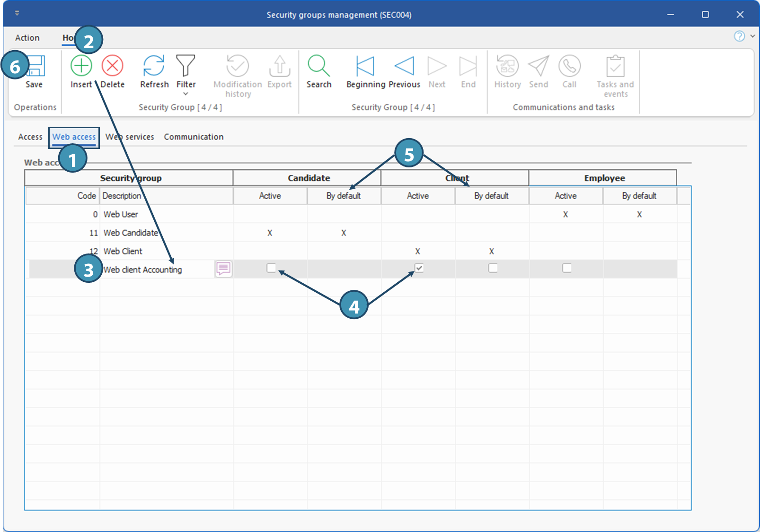Image resolution: width=760 pixels, height=532 pixels.
Task: Select the Web Candidate row description
Action: (x=131, y=233)
